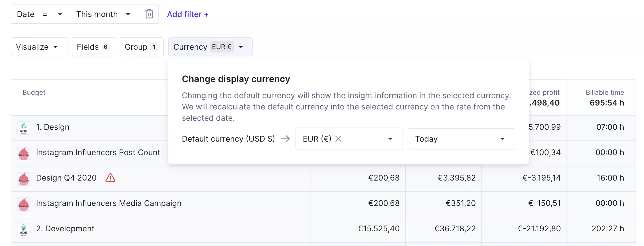
Task: Open the Today rate date dropdown
Action: coord(461,139)
